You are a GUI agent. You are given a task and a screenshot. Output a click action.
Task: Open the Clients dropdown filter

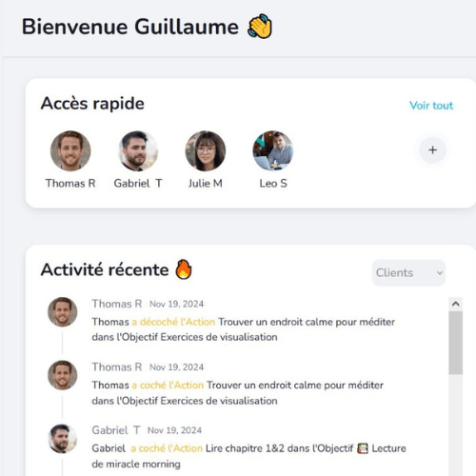[408, 273]
